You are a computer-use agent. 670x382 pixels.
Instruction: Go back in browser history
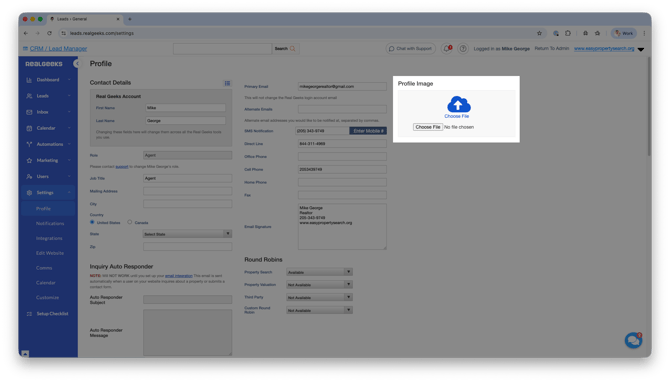tap(26, 33)
